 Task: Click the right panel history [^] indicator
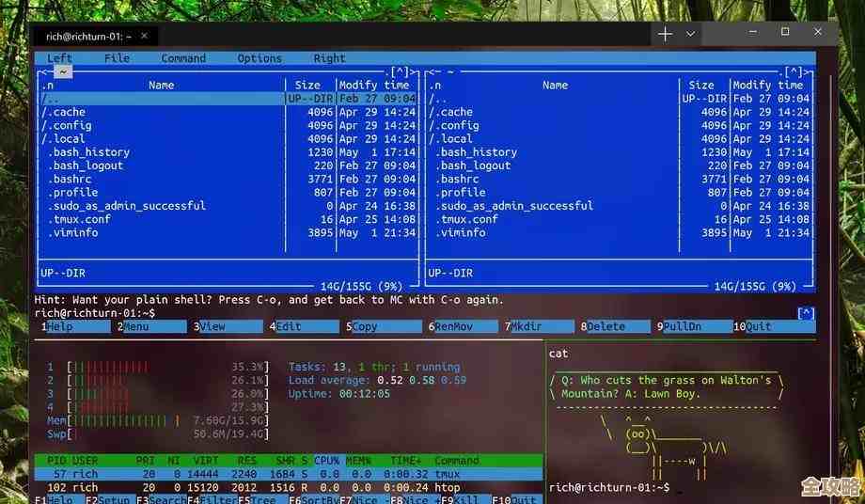point(797,71)
